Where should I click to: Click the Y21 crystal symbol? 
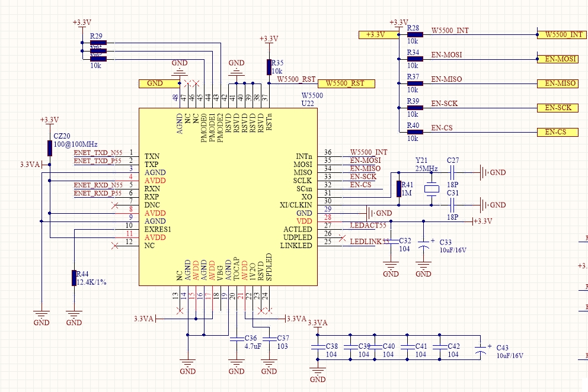pyautogui.click(x=432, y=189)
